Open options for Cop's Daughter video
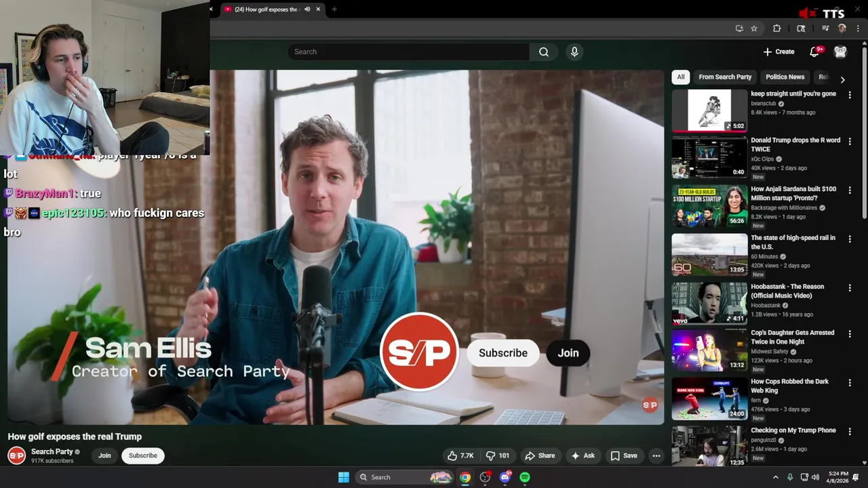Viewport: 868px width, 488px height. coord(850,334)
